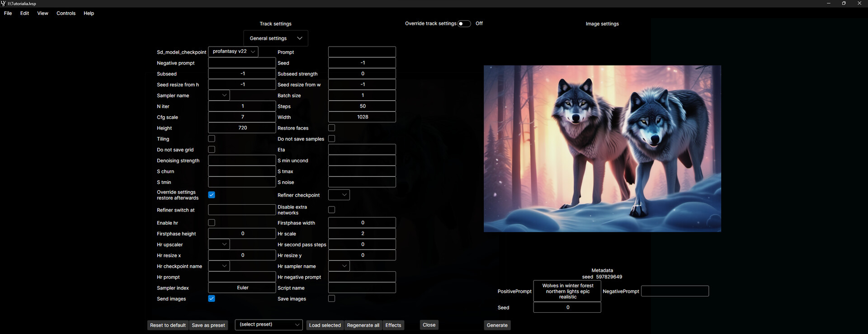Open the General settings dropdown
Viewport: 868px width, 334px height.
pyautogui.click(x=275, y=38)
